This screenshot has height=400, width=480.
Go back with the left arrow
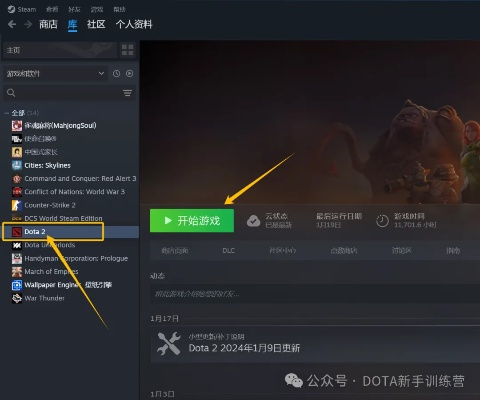pyautogui.click(x=12, y=24)
